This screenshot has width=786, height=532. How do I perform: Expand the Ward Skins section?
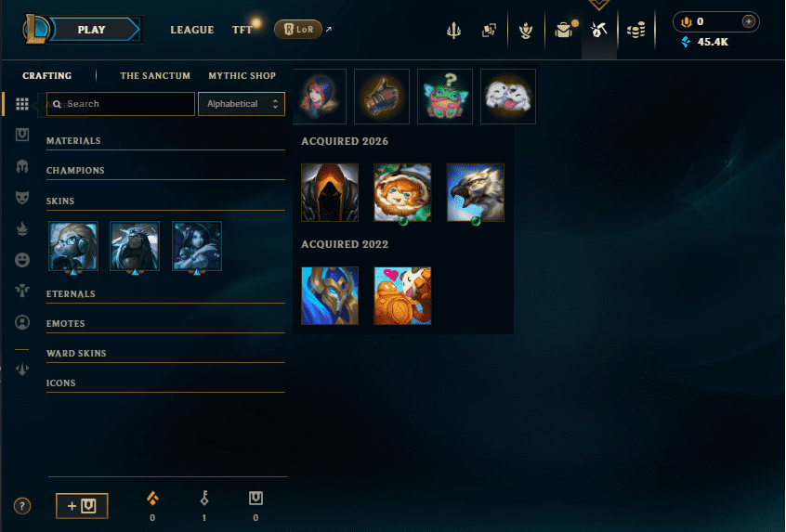tap(165, 354)
